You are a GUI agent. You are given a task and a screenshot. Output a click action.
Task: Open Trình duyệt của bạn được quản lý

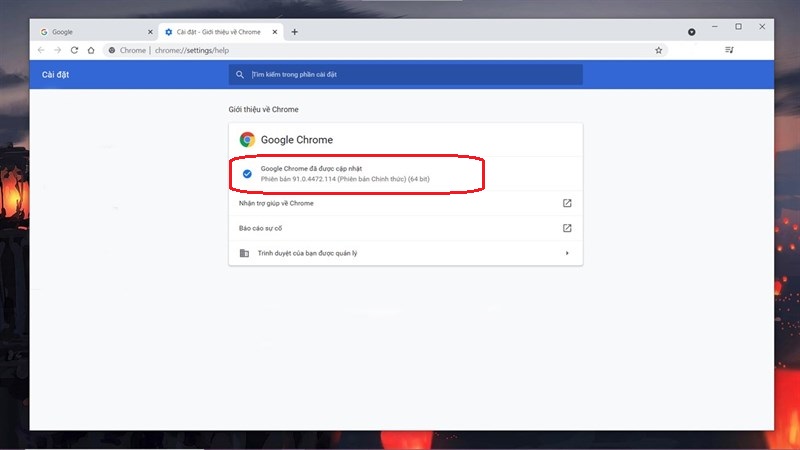pyautogui.click(x=406, y=253)
